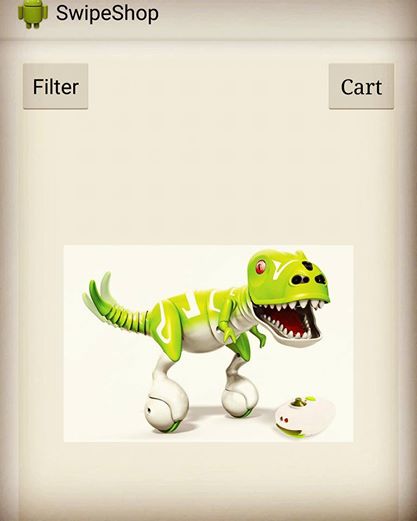Screen dimensions: 417x521
Task: Open the Filter options
Action: coord(56,86)
